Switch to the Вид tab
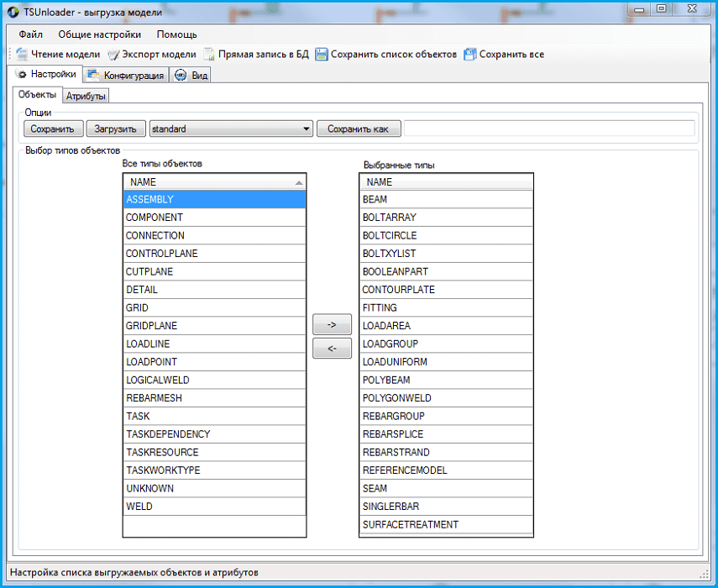This screenshot has width=718, height=588. click(191, 75)
